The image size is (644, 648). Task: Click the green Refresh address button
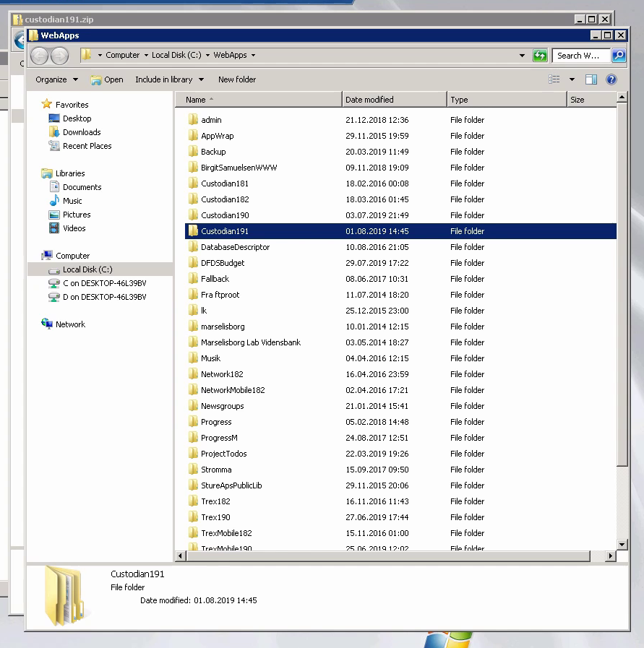[x=539, y=56]
